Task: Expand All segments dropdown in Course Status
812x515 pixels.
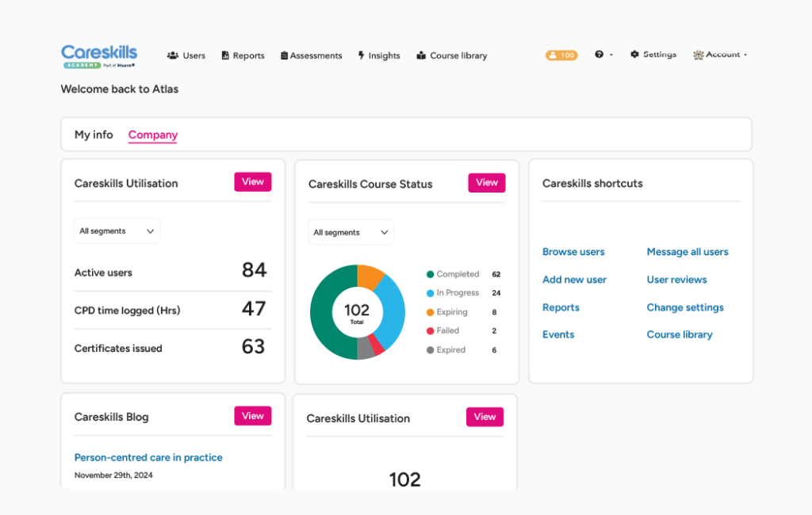Action: 351,232
